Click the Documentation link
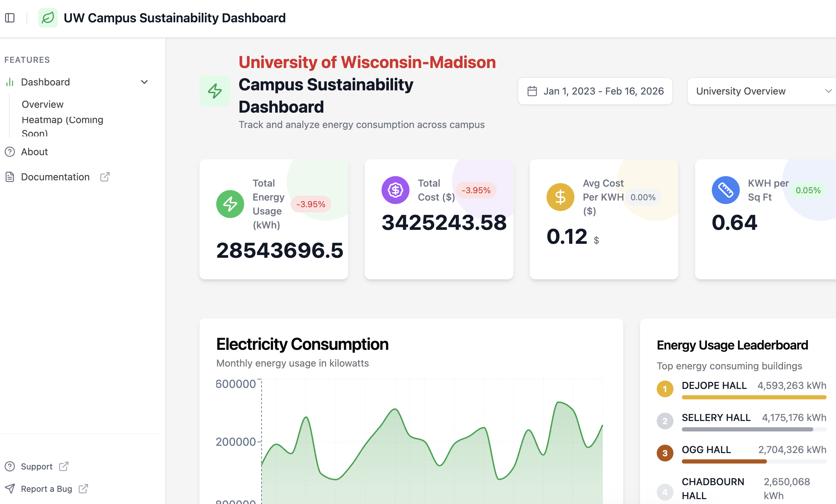Screen dimensions: 836x504 55,177
